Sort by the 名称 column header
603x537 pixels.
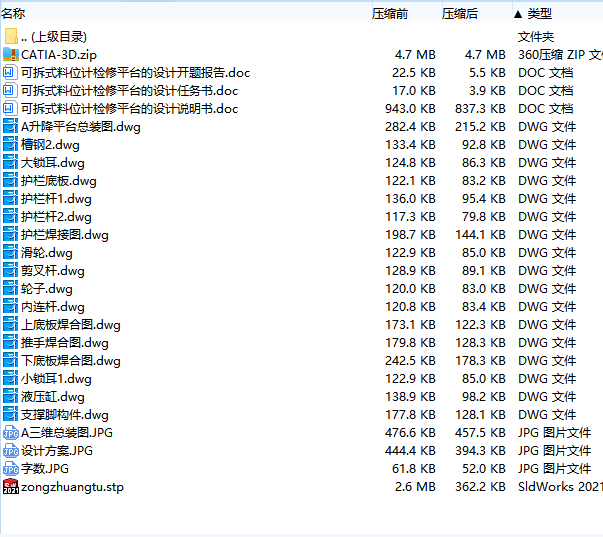click(13, 13)
